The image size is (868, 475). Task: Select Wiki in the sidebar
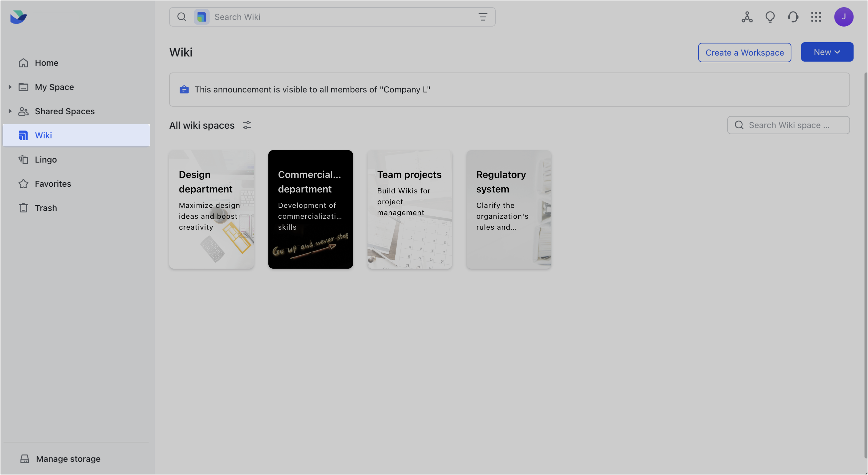(x=43, y=135)
